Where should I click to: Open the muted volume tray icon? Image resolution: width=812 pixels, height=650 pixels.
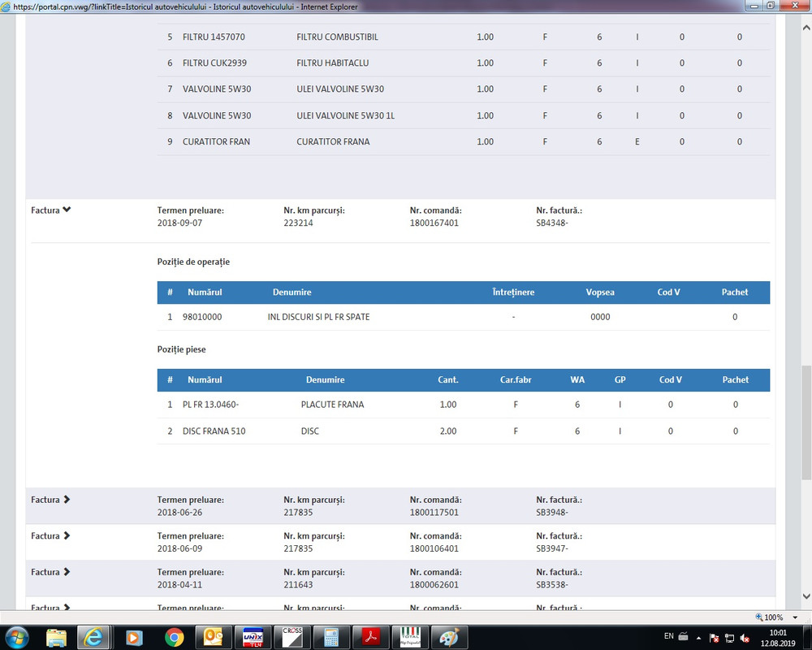click(x=745, y=638)
